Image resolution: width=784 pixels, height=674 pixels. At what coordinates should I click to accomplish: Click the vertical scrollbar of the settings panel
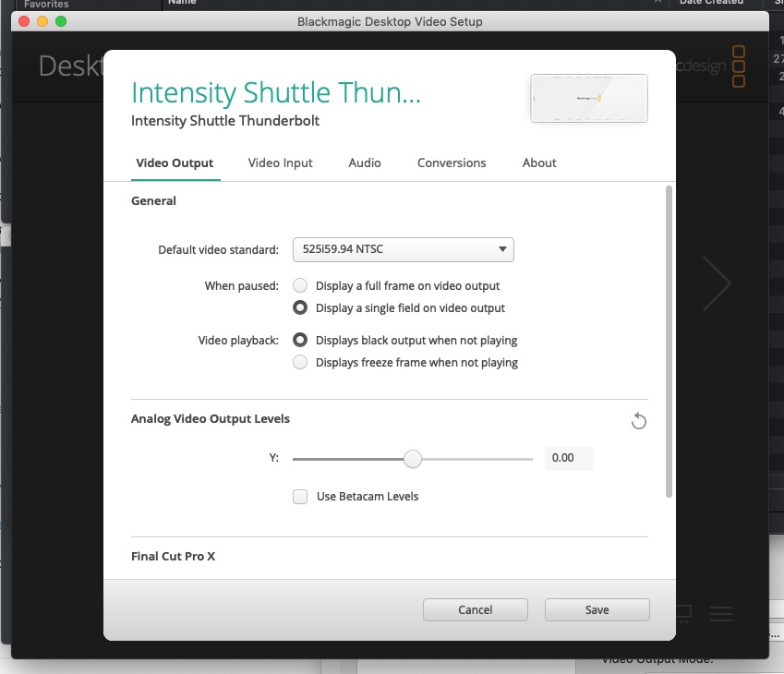[669, 342]
